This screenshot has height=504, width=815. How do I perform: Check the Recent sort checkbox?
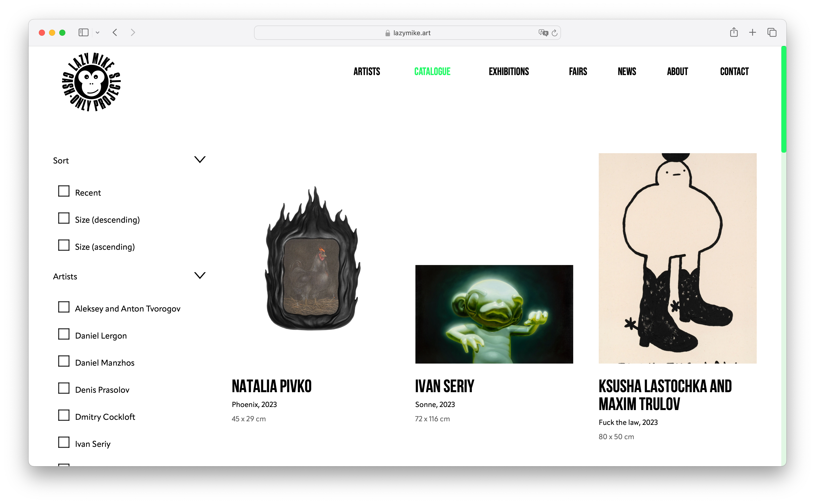(x=64, y=191)
